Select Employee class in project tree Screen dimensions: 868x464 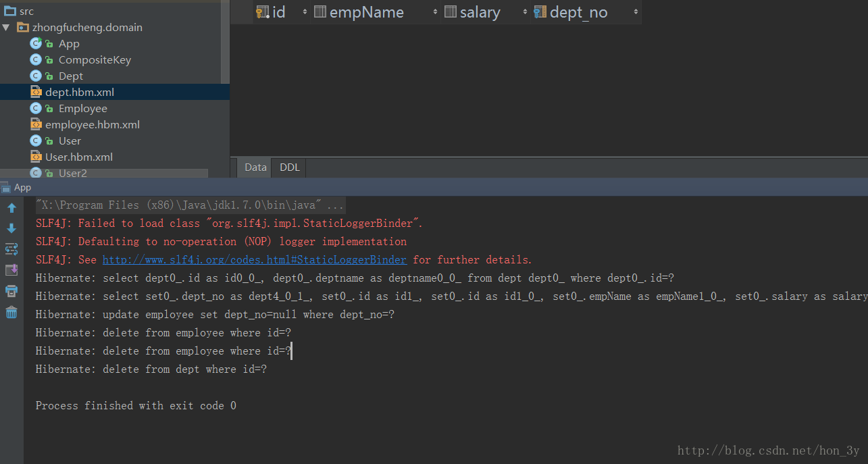pos(82,108)
